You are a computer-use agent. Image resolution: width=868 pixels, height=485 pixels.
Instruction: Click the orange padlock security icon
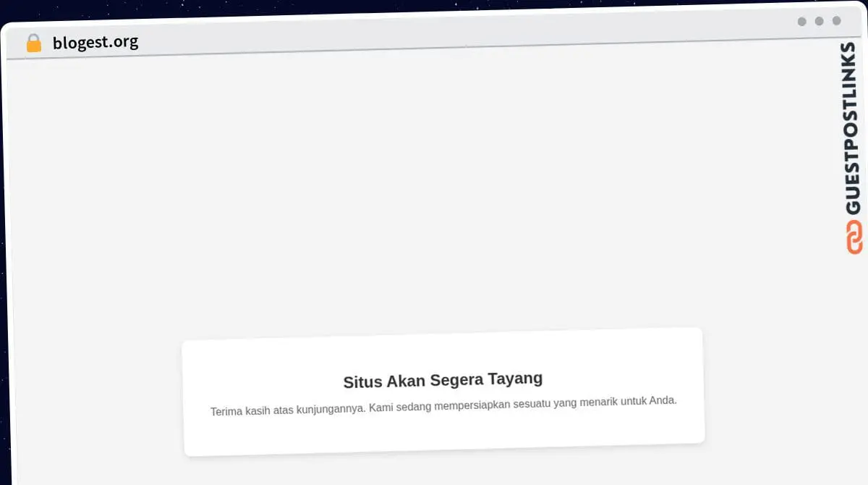[34, 43]
